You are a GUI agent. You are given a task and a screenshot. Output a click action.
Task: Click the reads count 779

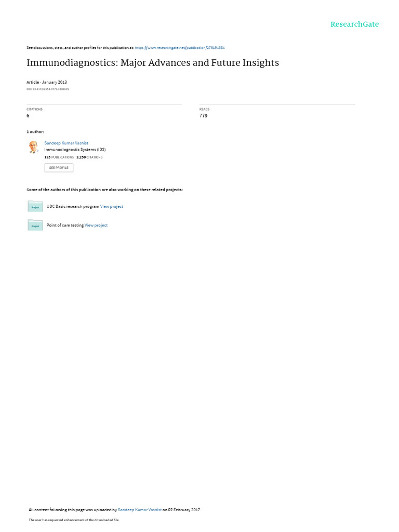coord(203,116)
